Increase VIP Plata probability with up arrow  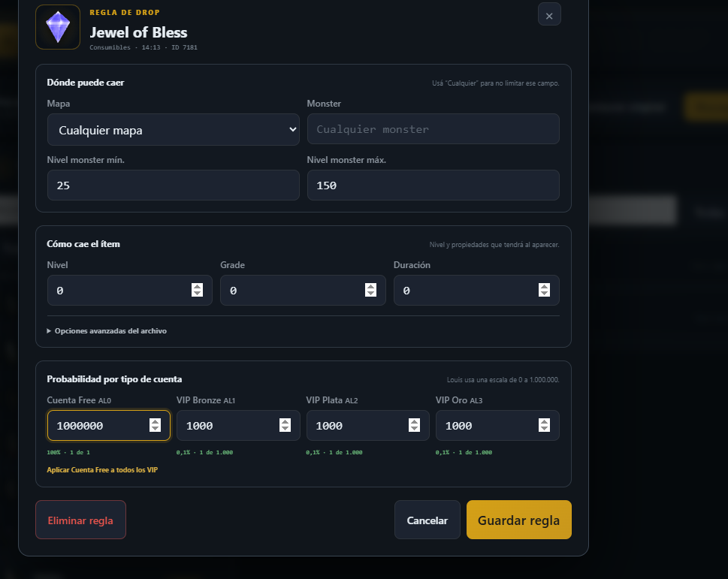click(x=414, y=422)
